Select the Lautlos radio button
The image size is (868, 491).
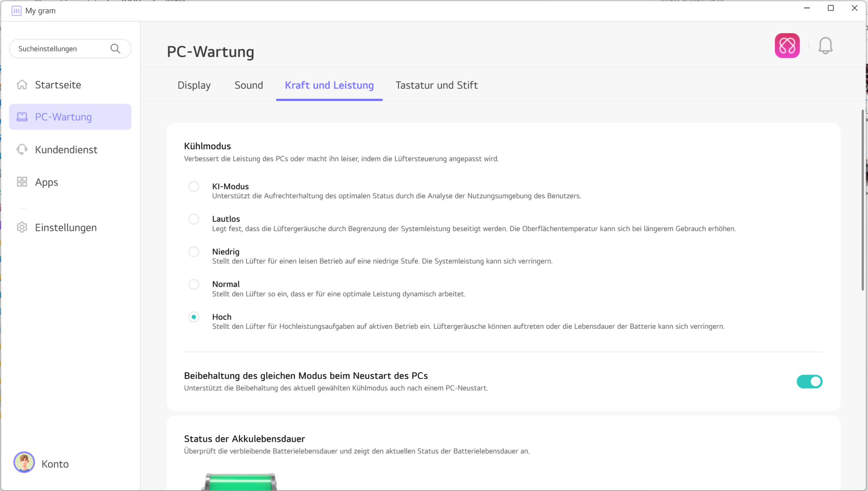193,219
